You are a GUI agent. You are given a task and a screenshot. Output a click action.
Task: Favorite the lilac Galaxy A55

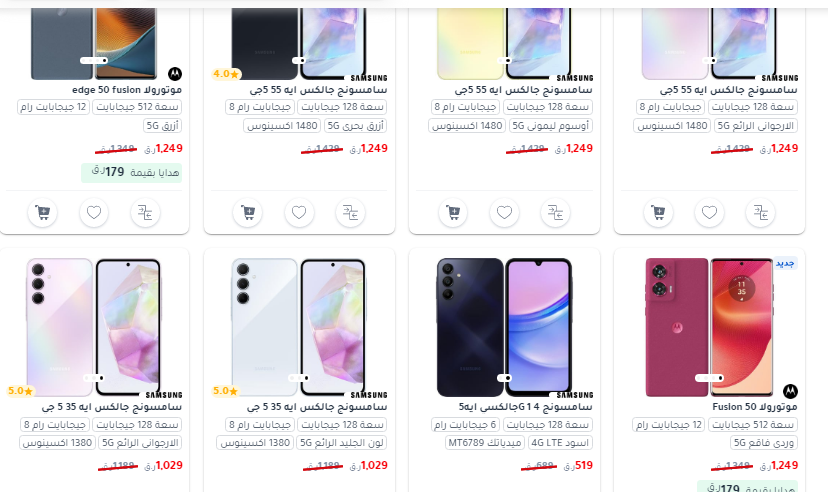pyautogui.click(x=709, y=213)
